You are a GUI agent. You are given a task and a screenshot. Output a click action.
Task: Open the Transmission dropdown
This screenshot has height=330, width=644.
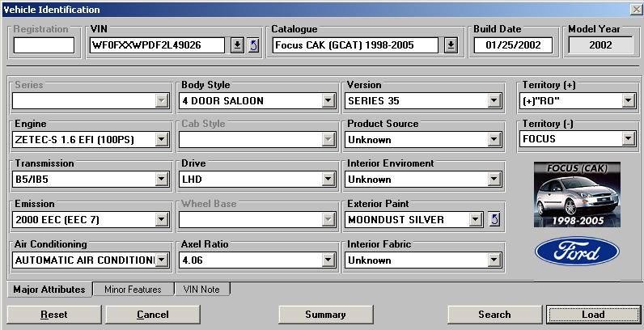162,180
